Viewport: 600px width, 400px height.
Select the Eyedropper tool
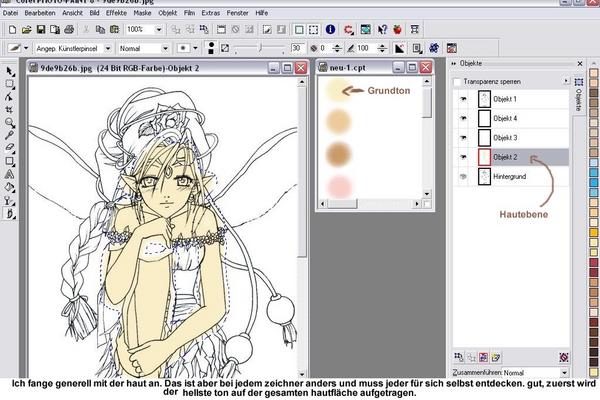coord(10,135)
